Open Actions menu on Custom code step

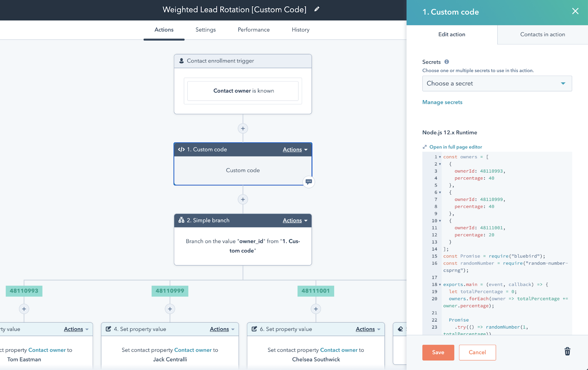tap(295, 149)
